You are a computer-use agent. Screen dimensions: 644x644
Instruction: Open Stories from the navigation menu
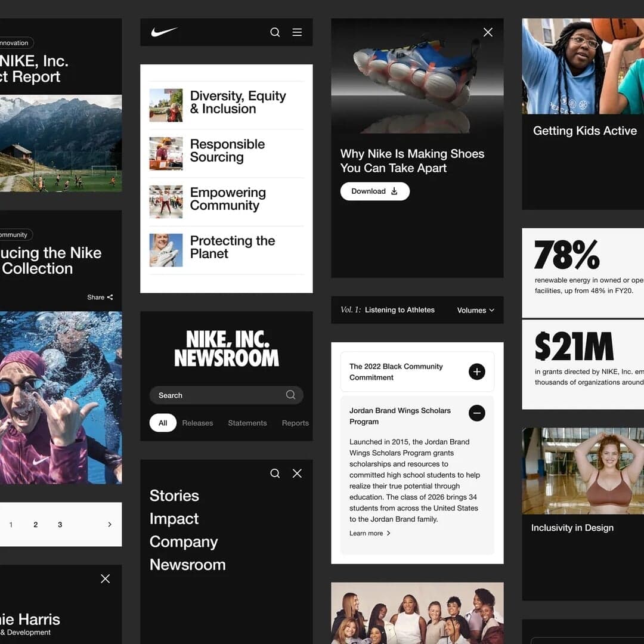pos(174,496)
